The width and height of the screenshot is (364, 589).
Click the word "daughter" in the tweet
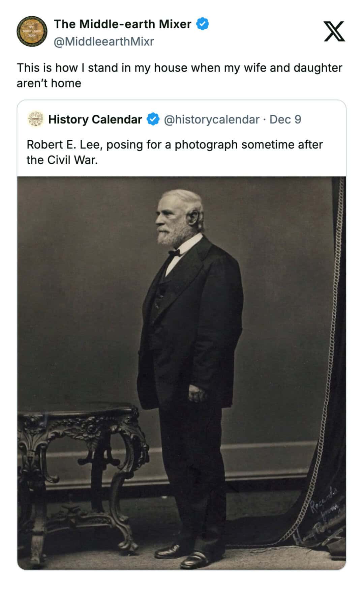coord(317,68)
